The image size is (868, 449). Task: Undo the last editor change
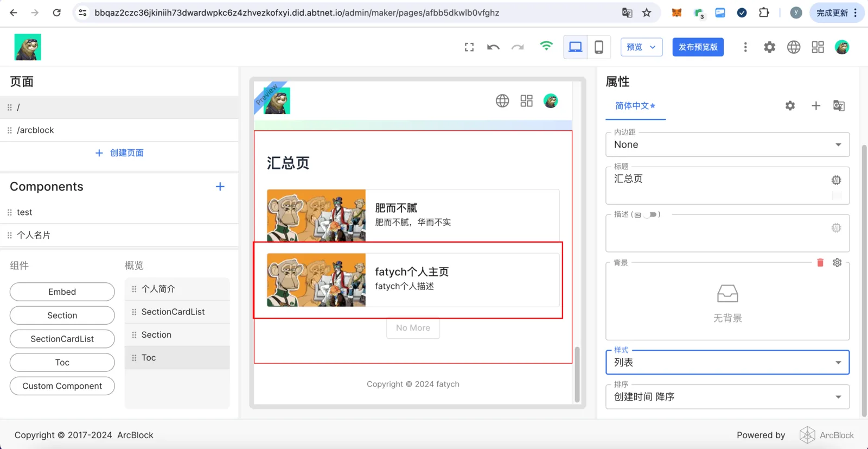click(493, 47)
